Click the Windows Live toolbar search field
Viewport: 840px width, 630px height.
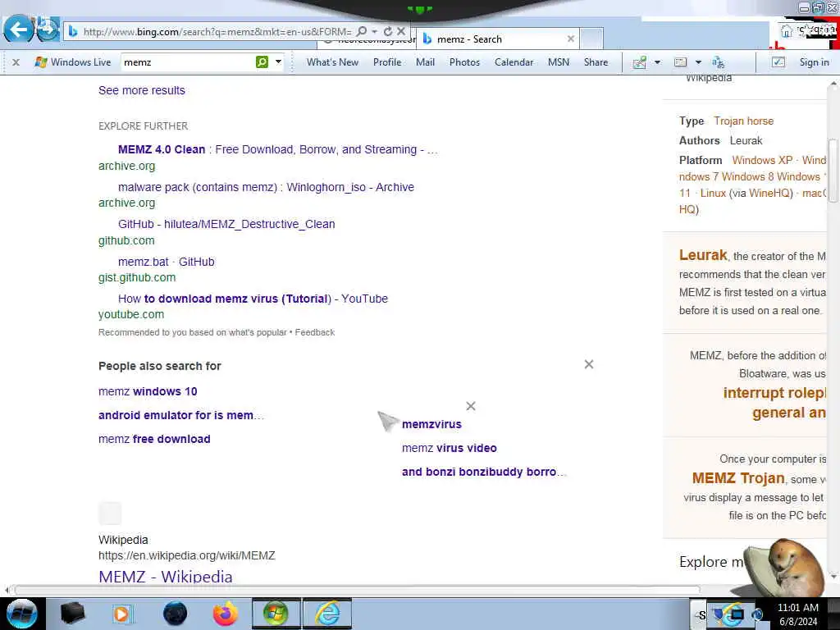(x=188, y=62)
